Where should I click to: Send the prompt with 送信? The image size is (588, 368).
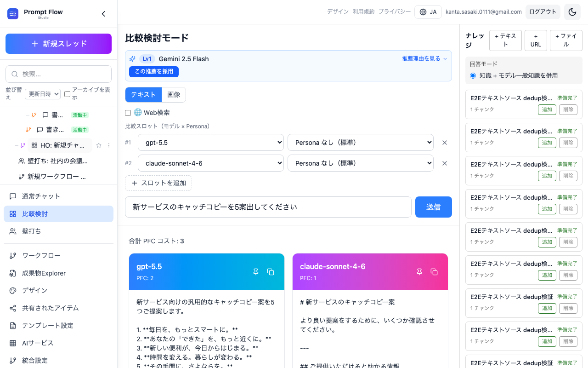click(x=434, y=207)
